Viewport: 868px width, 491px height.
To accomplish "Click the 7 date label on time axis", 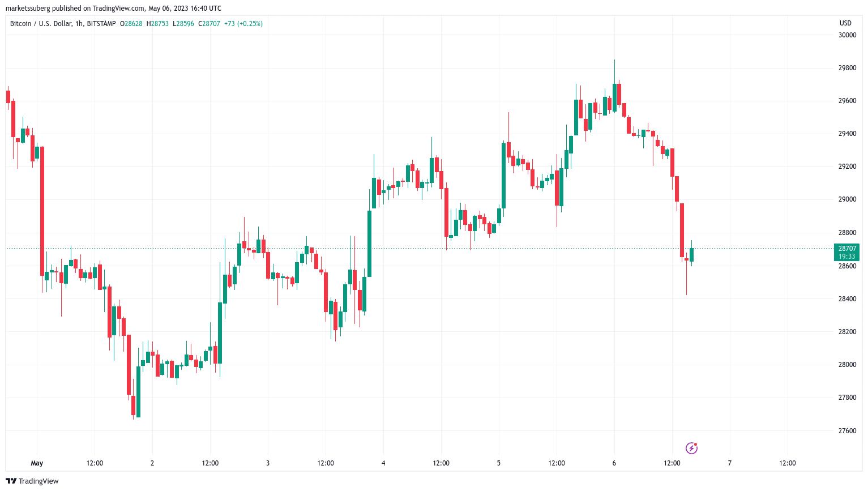I will [x=729, y=463].
